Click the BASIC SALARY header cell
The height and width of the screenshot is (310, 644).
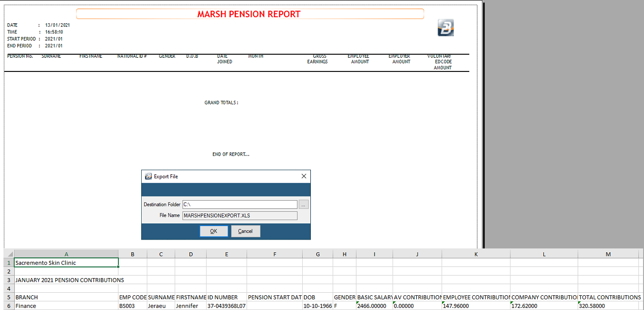coord(375,297)
